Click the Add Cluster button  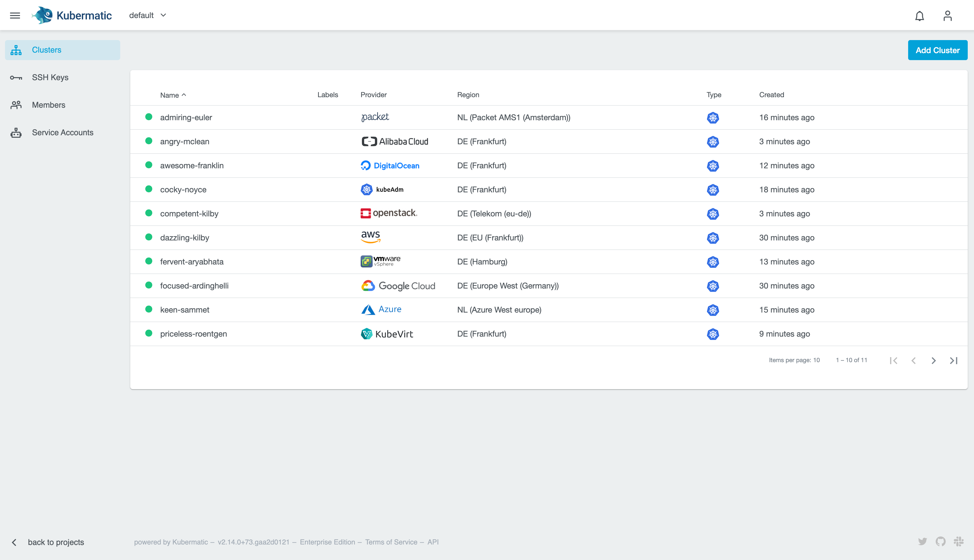[x=937, y=50]
